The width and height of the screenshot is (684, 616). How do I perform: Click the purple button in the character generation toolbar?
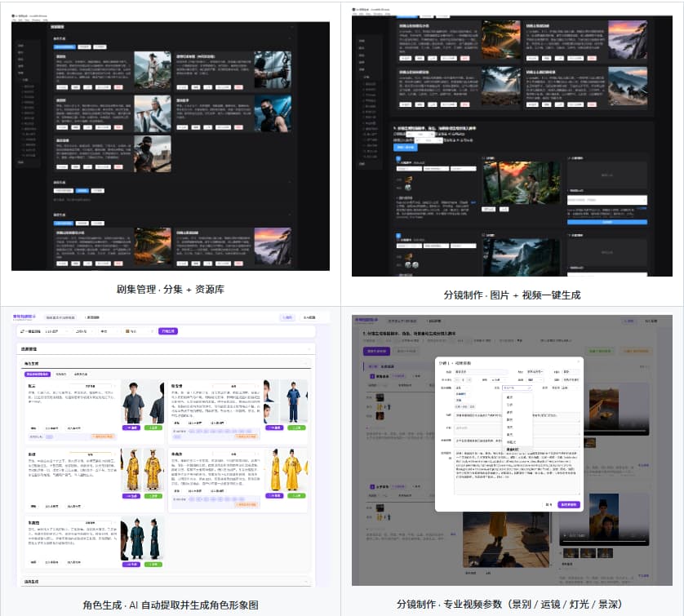pos(168,331)
